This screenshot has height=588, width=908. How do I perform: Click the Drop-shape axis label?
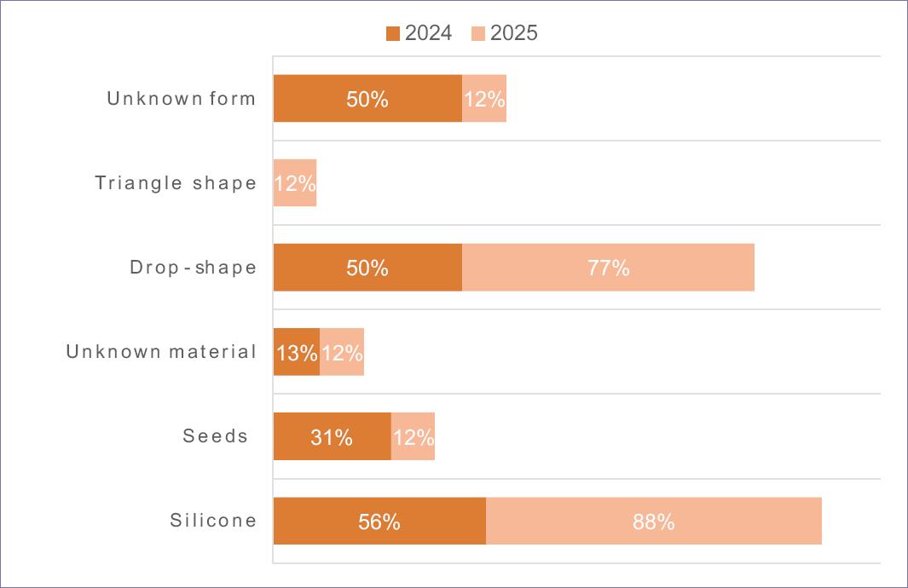(x=193, y=268)
